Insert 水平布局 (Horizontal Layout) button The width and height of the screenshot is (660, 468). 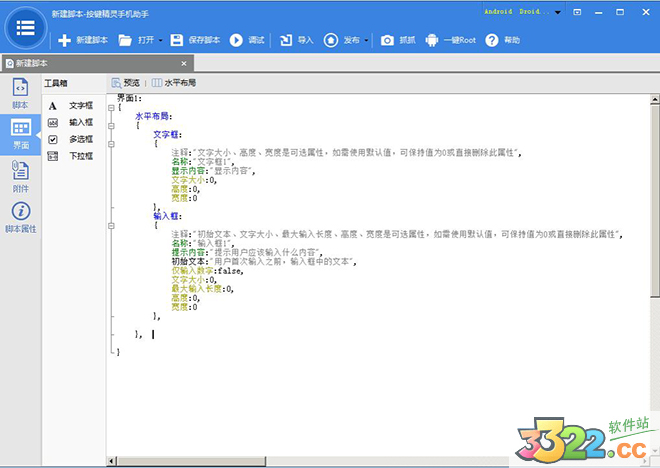point(178,83)
